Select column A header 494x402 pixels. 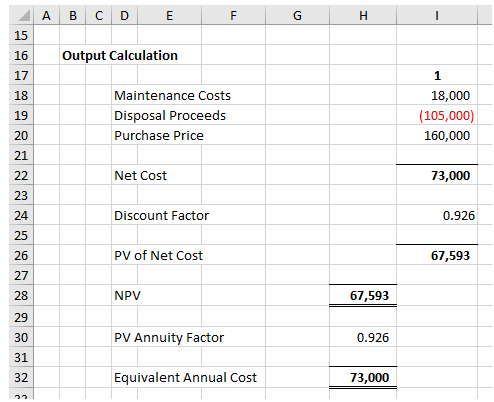click(46, 15)
